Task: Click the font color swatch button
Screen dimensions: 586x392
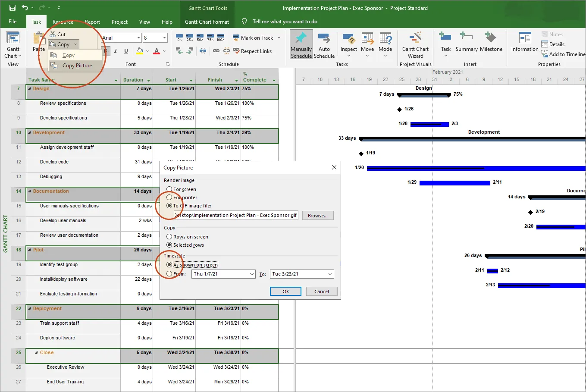Action: coord(157,51)
